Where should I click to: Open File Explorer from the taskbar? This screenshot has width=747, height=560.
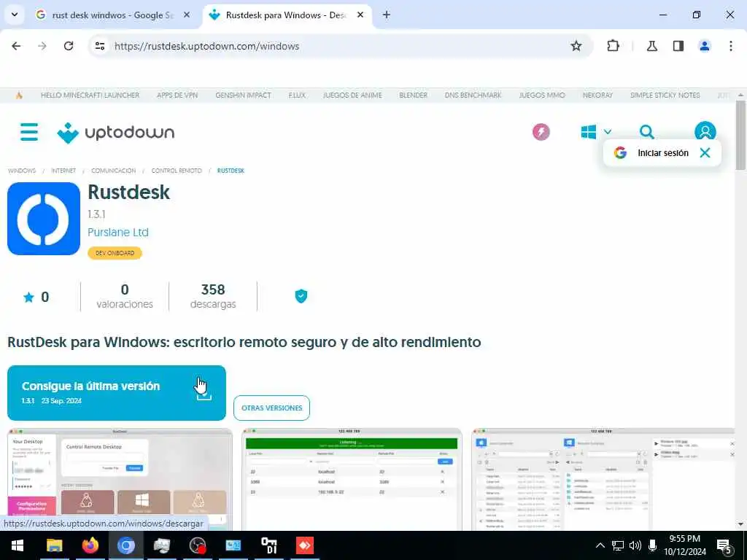click(x=54, y=545)
